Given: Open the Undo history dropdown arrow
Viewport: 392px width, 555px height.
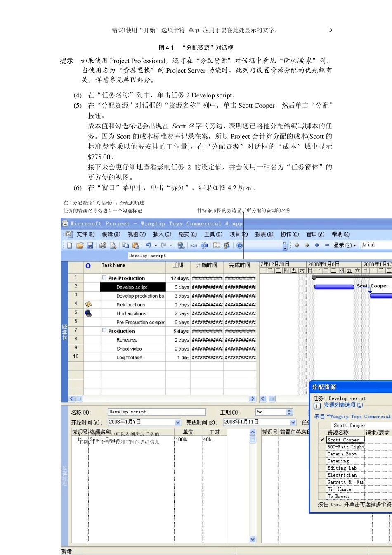Looking at the screenshot, I should click(x=156, y=246).
